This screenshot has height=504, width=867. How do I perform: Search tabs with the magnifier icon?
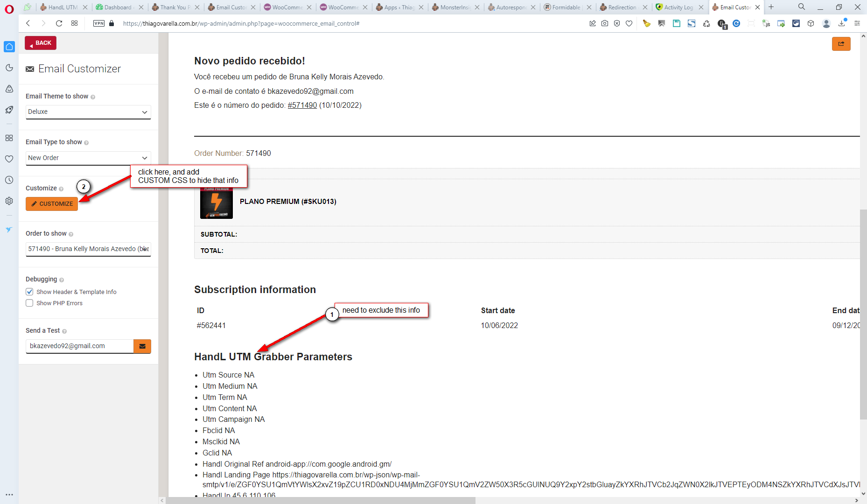802,7
